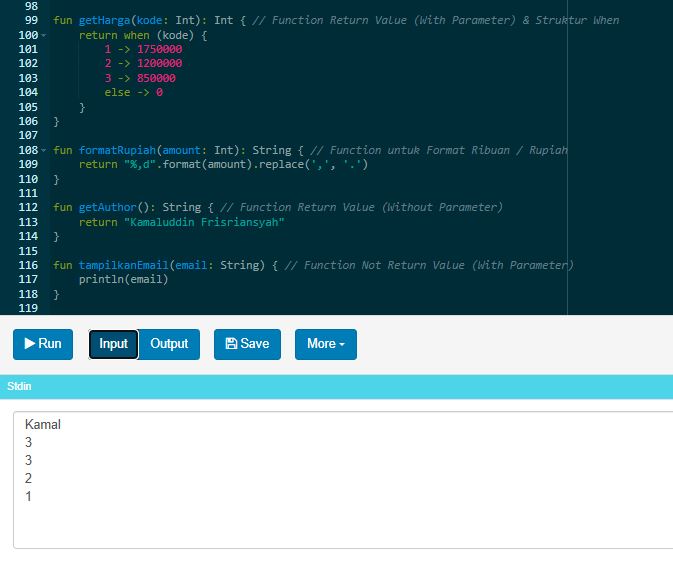Viewport: 673px width, 562px height.
Task: Click the comment "Function untuk Format Ribuan / Rupiah"
Action: coord(439,150)
